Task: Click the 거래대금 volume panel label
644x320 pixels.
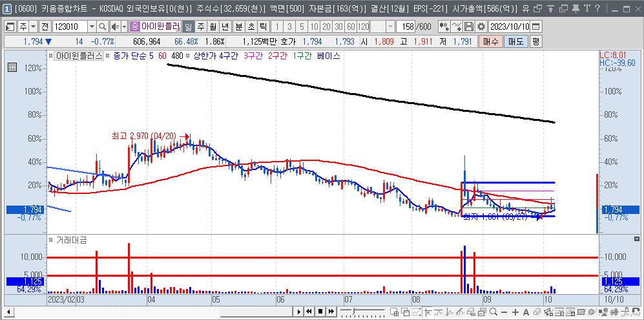Action: coord(72,240)
